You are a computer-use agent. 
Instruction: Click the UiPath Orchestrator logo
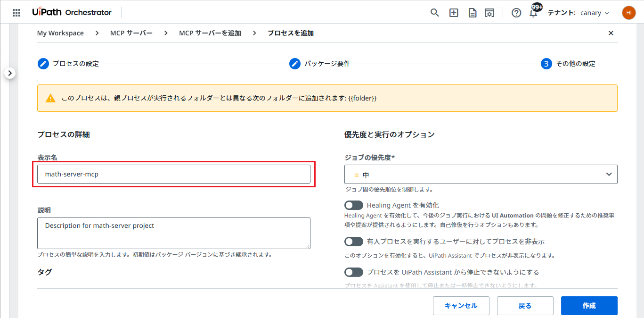click(x=72, y=12)
